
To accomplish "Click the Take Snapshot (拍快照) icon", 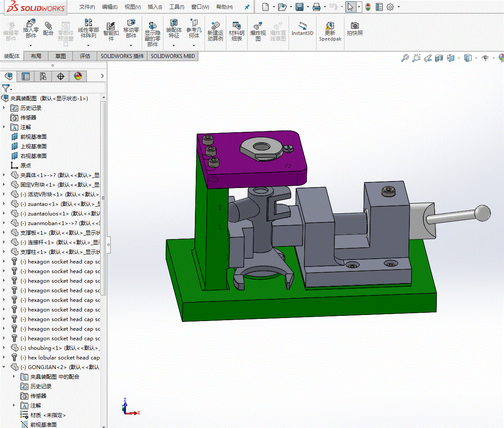I will click(x=355, y=27).
